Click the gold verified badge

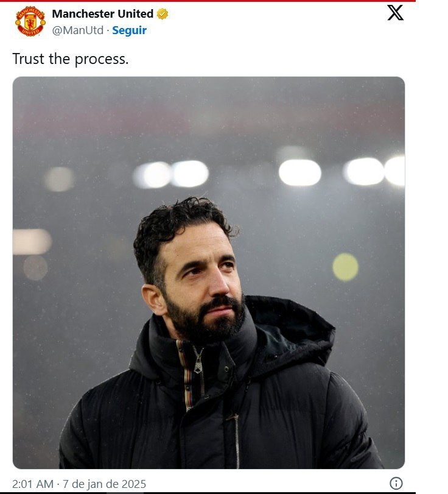[163, 14]
